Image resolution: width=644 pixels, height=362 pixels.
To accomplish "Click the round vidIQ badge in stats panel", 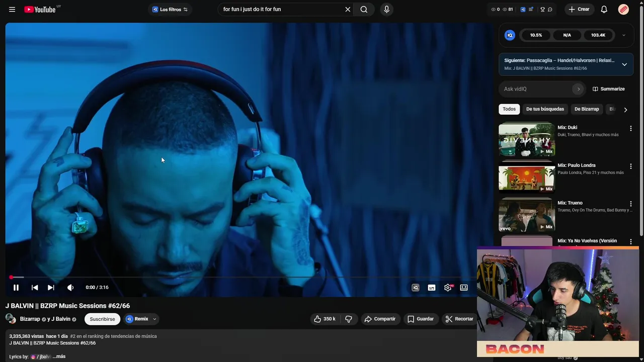I will pos(510,35).
